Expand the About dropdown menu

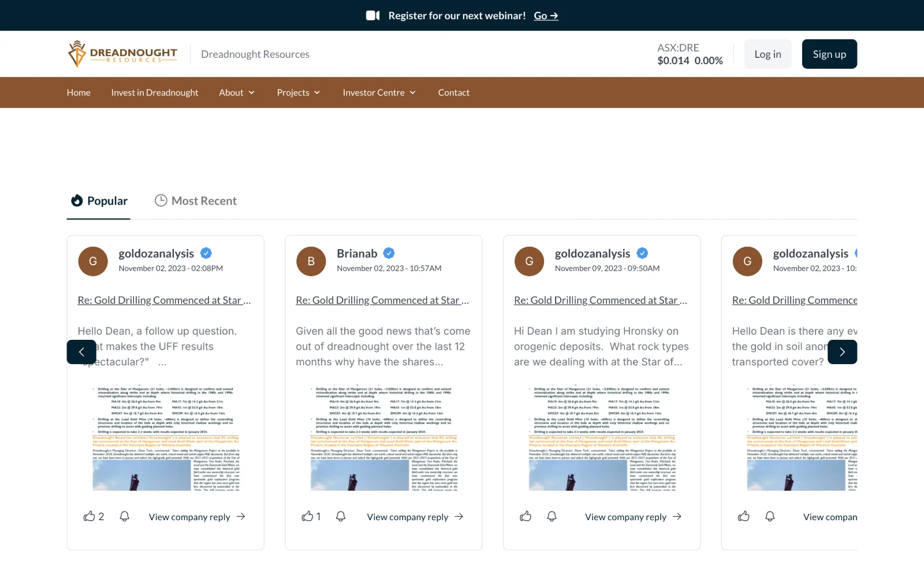click(237, 92)
